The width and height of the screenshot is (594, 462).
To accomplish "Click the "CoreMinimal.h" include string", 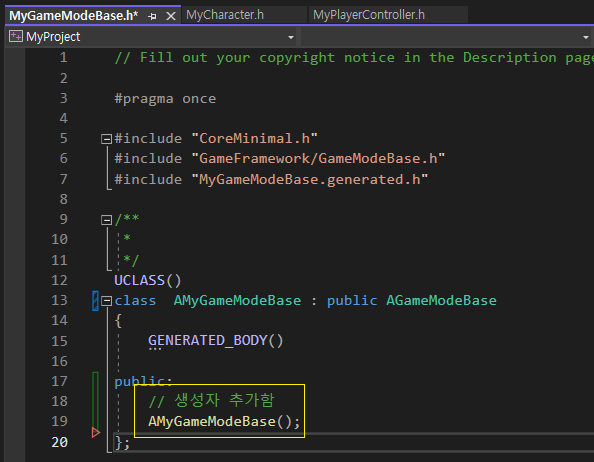I will tap(254, 139).
